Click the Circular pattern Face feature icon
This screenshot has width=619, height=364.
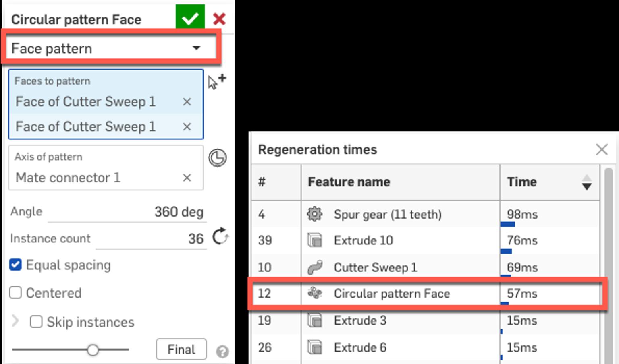[315, 294]
